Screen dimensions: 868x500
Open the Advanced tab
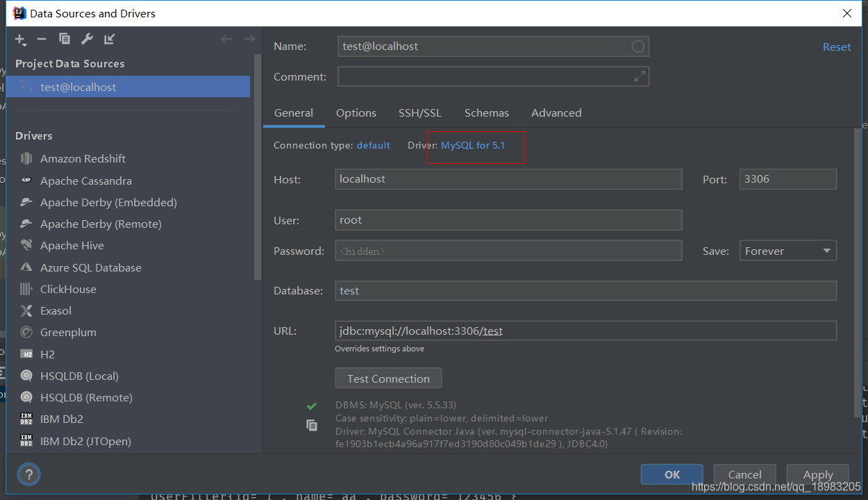click(x=556, y=112)
